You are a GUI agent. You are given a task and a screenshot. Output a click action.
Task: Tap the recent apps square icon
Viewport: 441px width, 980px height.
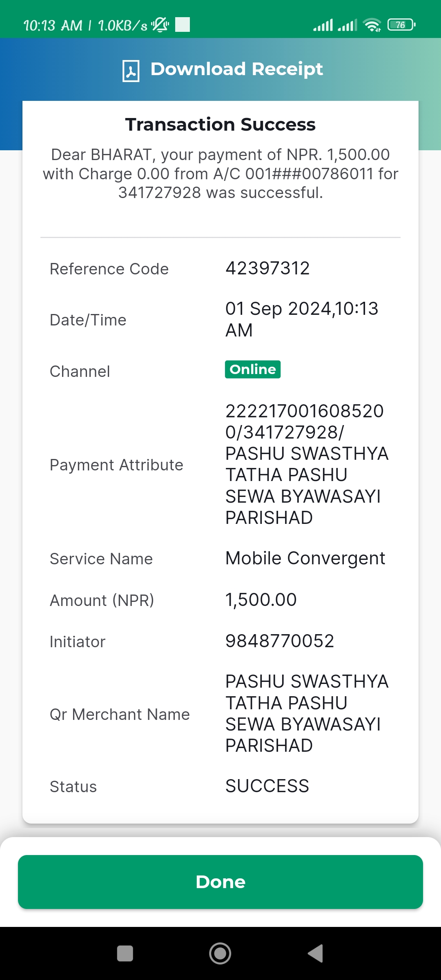tap(125, 953)
